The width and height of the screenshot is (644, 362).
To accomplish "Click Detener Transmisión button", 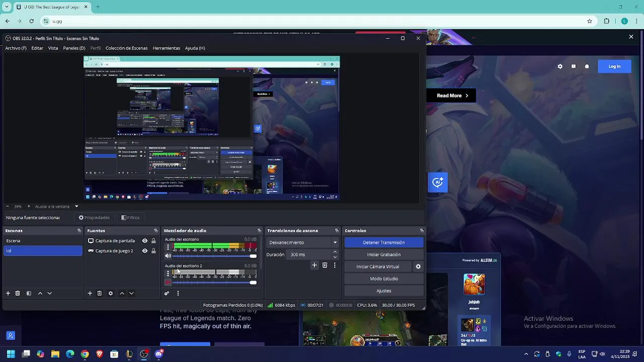I will pyautogui.click(x=384, y=242).
